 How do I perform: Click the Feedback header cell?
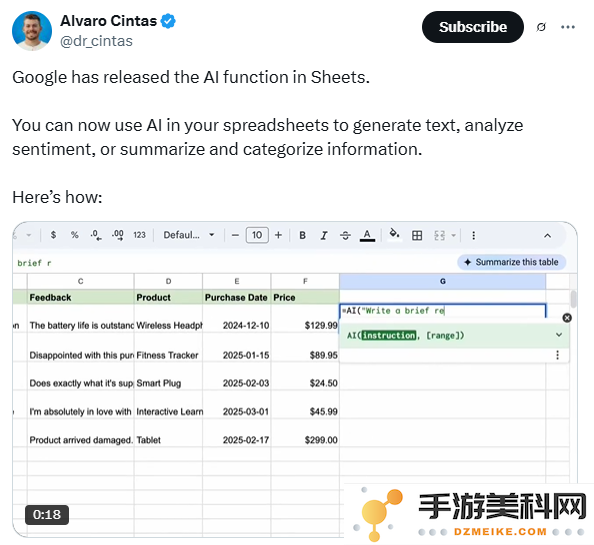(x=80, y=297)
